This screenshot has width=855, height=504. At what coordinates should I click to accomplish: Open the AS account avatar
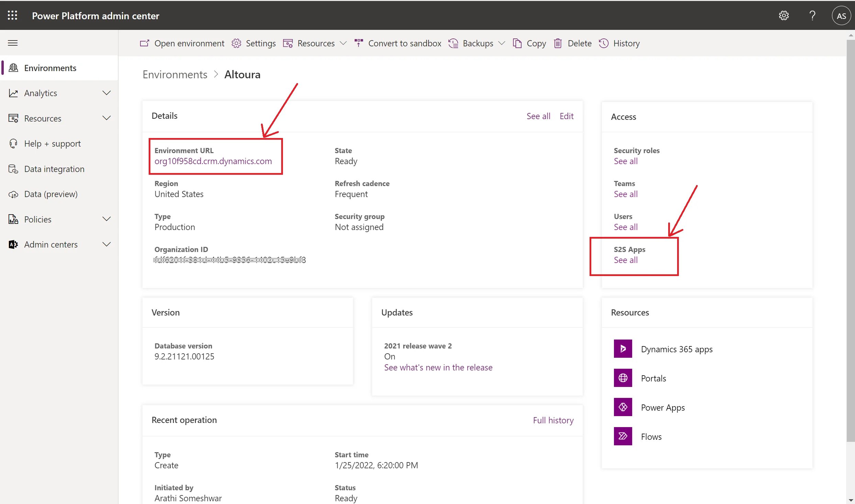tap(841, 15)
